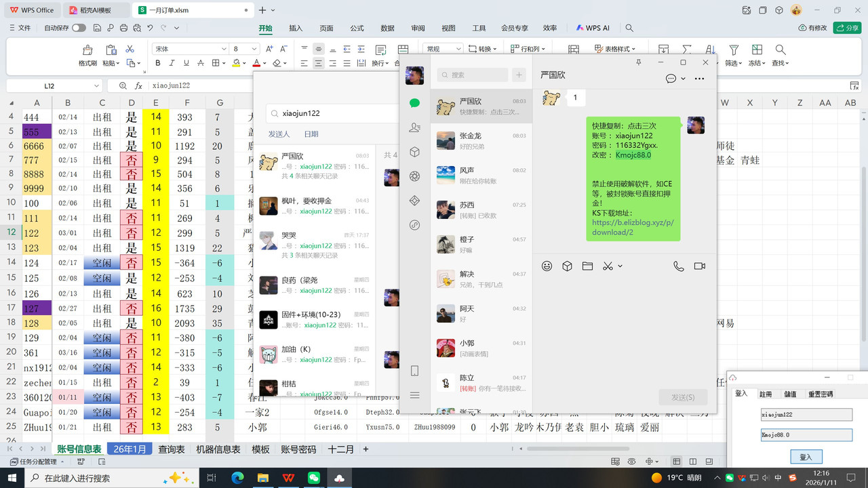This screenshot has width=868, height=488.
Task: Click the Share (分享) button
Action: coord(848,28)
